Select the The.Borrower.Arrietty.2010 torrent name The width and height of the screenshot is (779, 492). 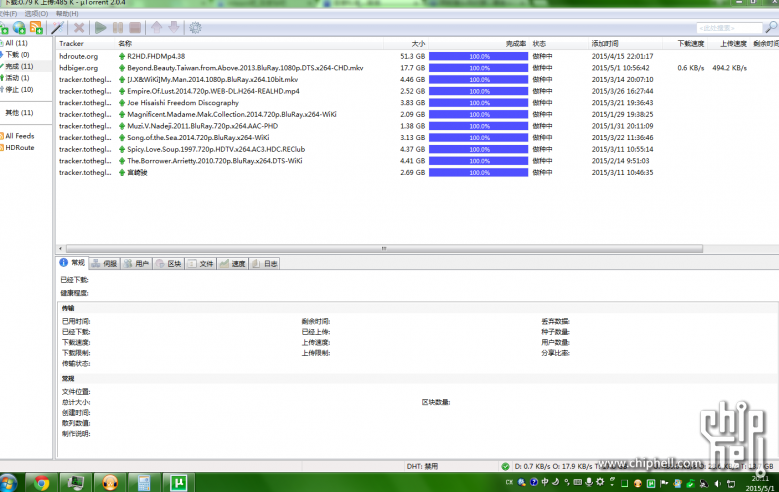point(215,161)
